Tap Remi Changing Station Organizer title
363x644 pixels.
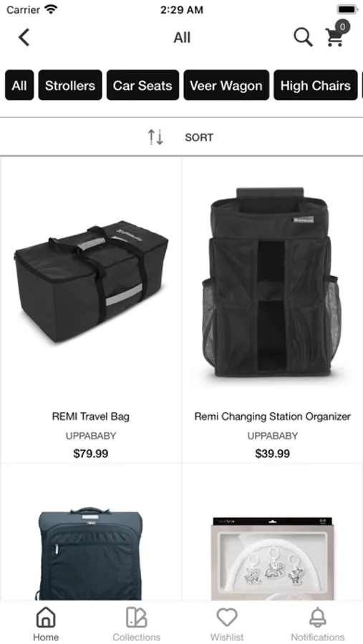[272, 416]
